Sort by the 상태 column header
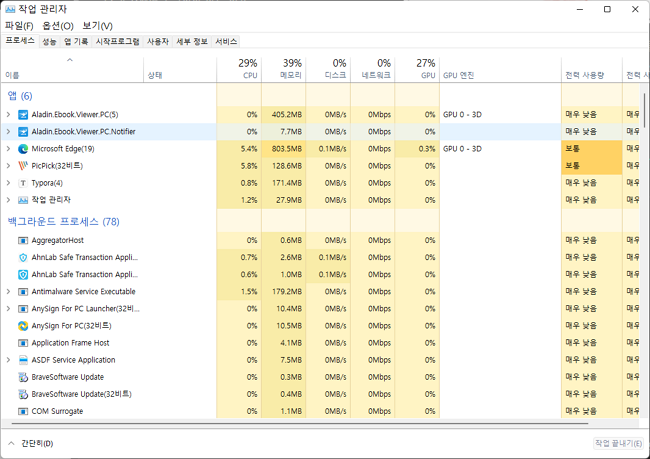 [180, 69]
